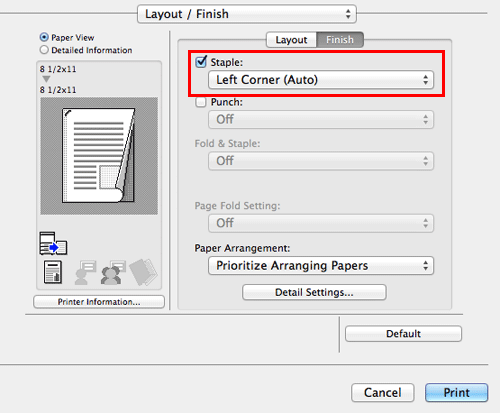Click the Page Fold Setting label
Screen dimensions: 500x413
pos(237,206)
